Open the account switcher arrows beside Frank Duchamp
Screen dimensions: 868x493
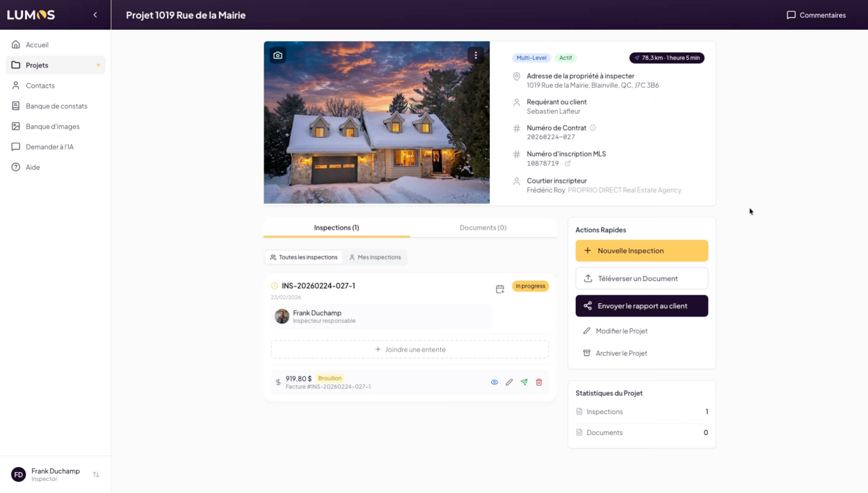click(x=96, y=475)
